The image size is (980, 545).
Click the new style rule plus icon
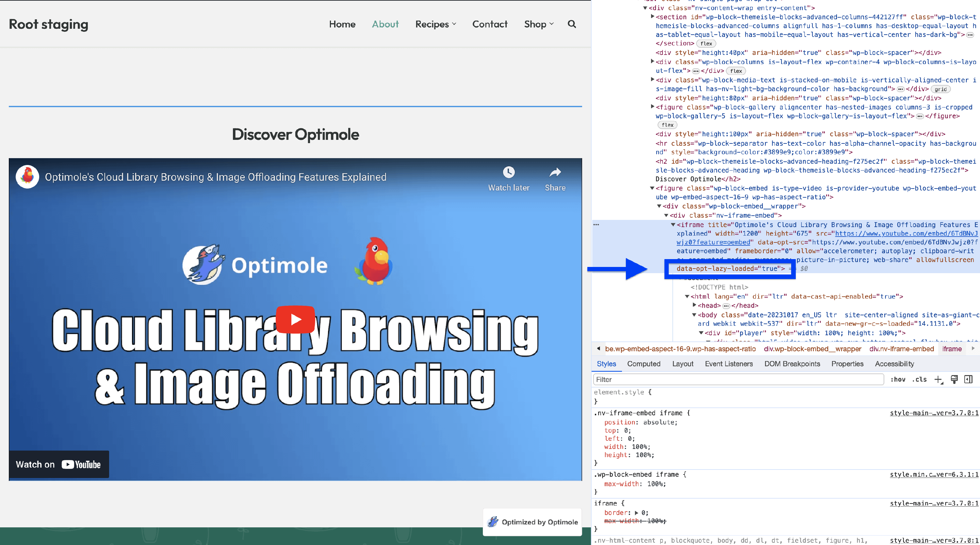click(938, 379)
